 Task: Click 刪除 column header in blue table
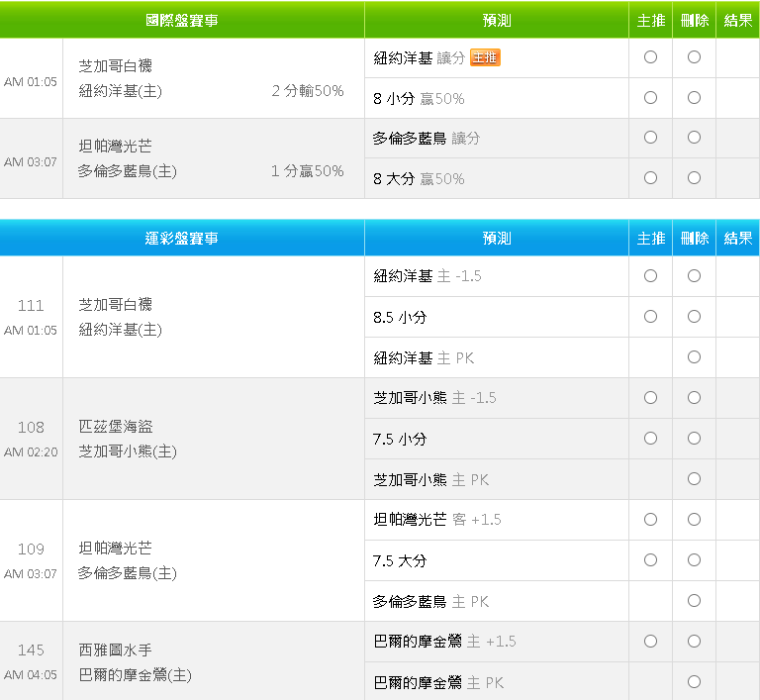click(x=695, y=239)
